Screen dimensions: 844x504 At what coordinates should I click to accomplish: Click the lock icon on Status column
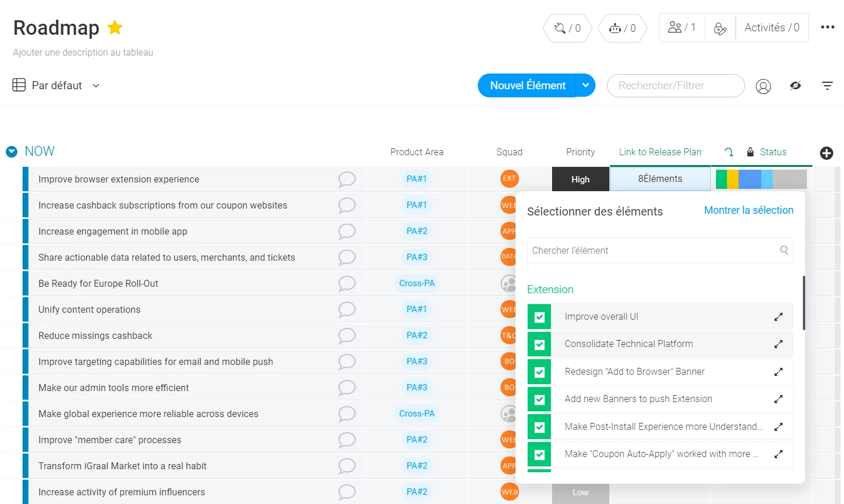tap(750, 152)
